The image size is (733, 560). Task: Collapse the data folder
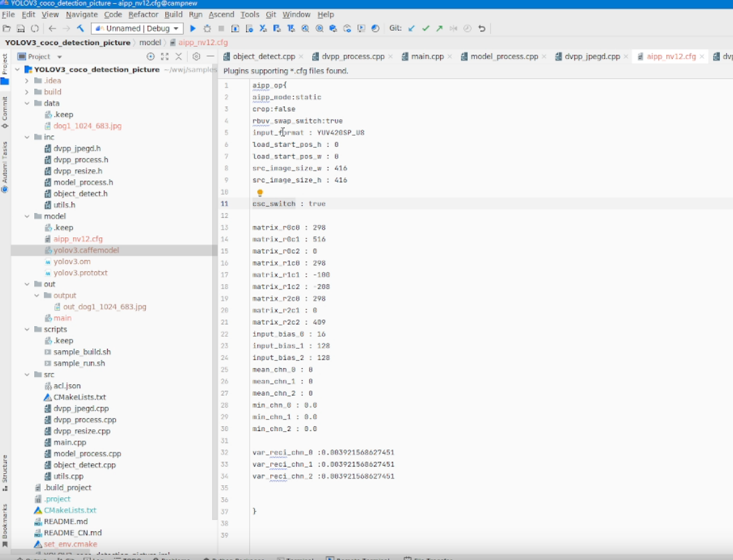tap(27, 103)
